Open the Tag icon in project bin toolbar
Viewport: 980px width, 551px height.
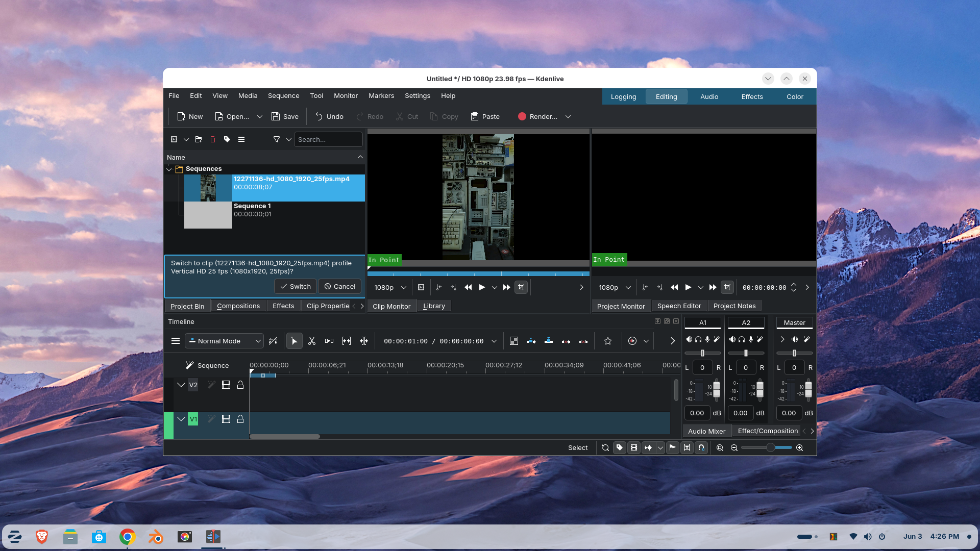tap(227, 139)
